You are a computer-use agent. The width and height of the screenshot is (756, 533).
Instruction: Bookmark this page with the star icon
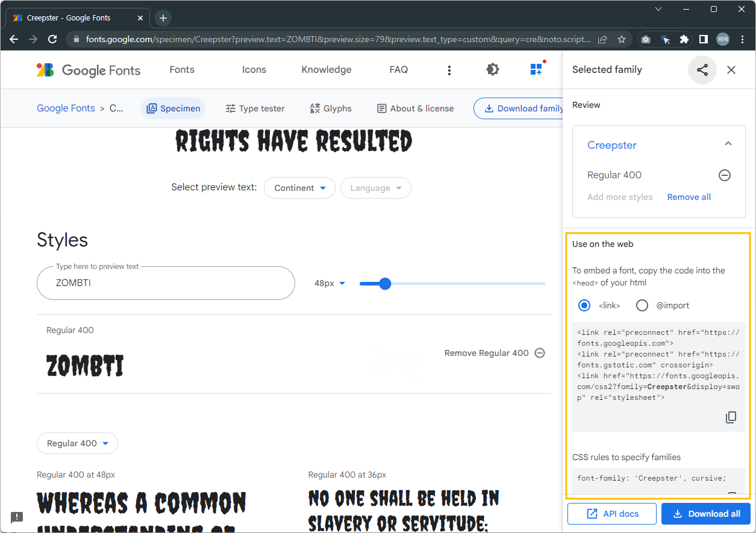pos(622,39)
